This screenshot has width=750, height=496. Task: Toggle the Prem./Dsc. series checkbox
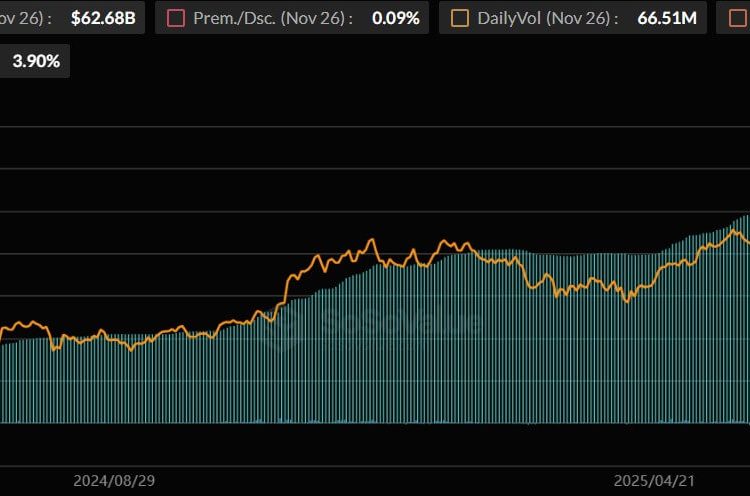pyautogui.click(x=176, y=18)
